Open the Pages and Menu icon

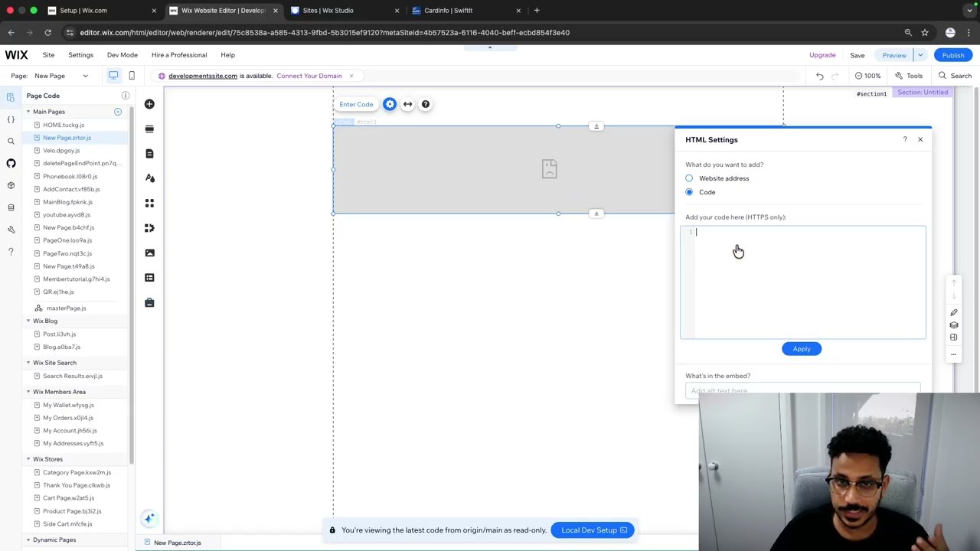tap(149, 154)
